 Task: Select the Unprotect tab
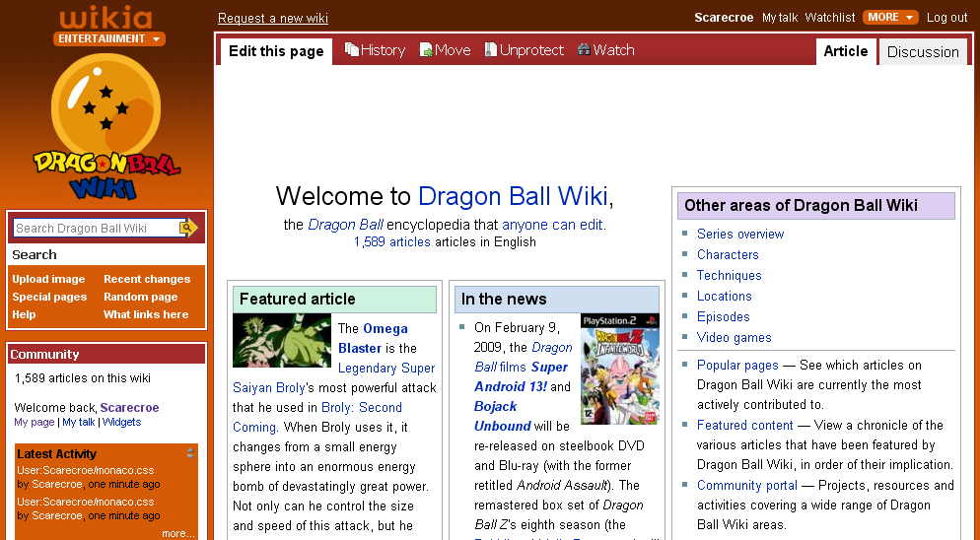(x=525, y=50)
